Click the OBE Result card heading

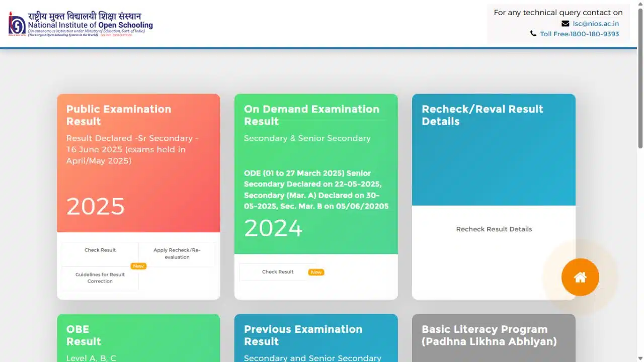84,335
